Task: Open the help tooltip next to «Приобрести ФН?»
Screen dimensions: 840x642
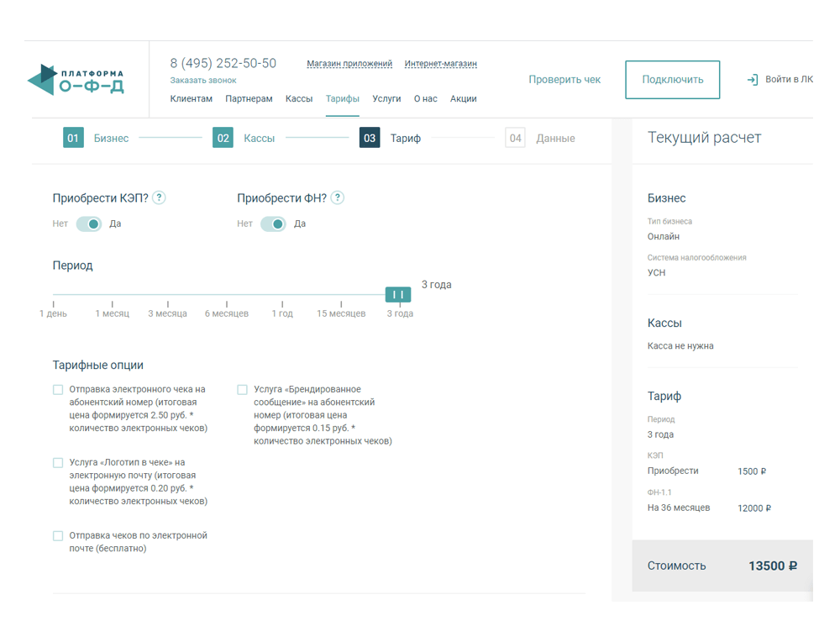Action: (337, 197)
